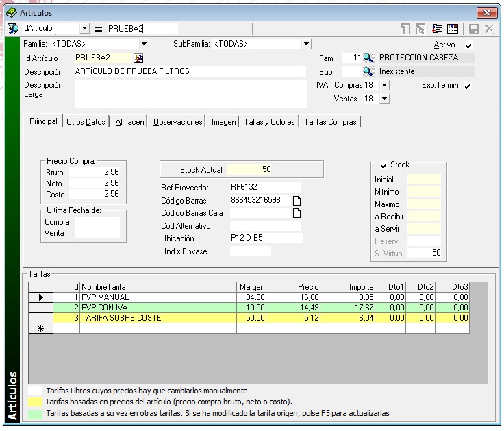Click the Ubicación field P12-D-E5
Screen dimensions: 504x431
coord(266,238)
